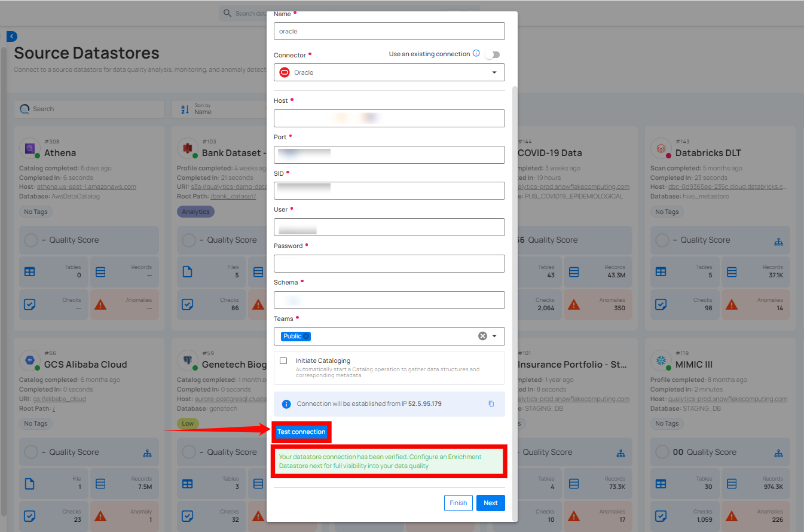The image size is (804, 532).
Task: Click the MIMIC III enrichment tree icon
Action: (778, 453)
